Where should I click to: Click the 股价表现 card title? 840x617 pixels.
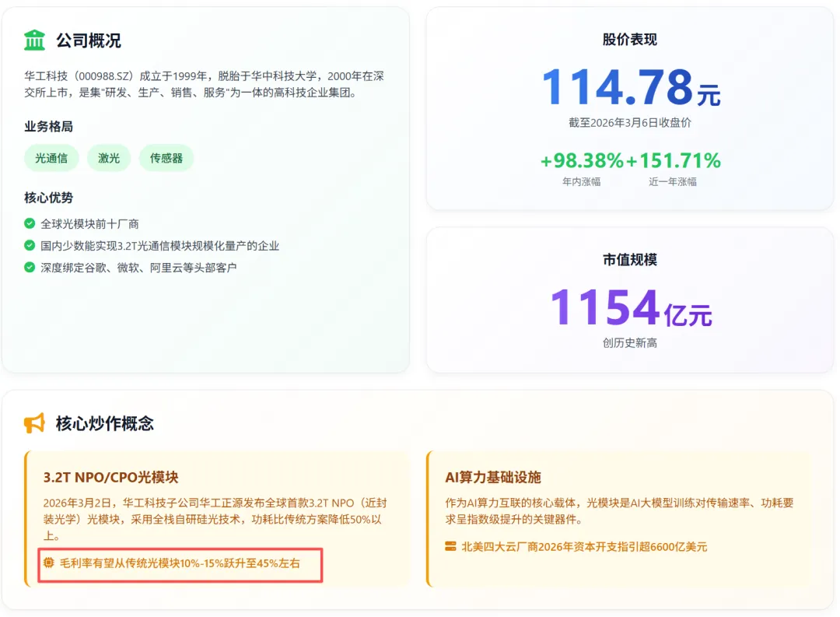point(629,39)
